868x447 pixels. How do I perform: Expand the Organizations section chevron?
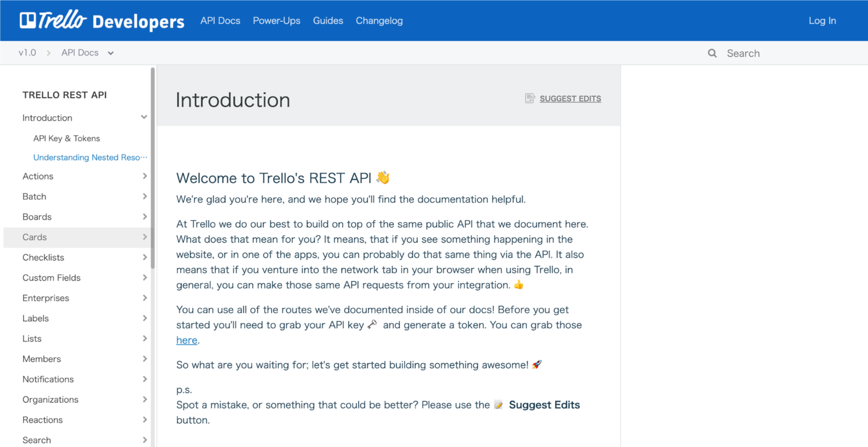point(145,399)
